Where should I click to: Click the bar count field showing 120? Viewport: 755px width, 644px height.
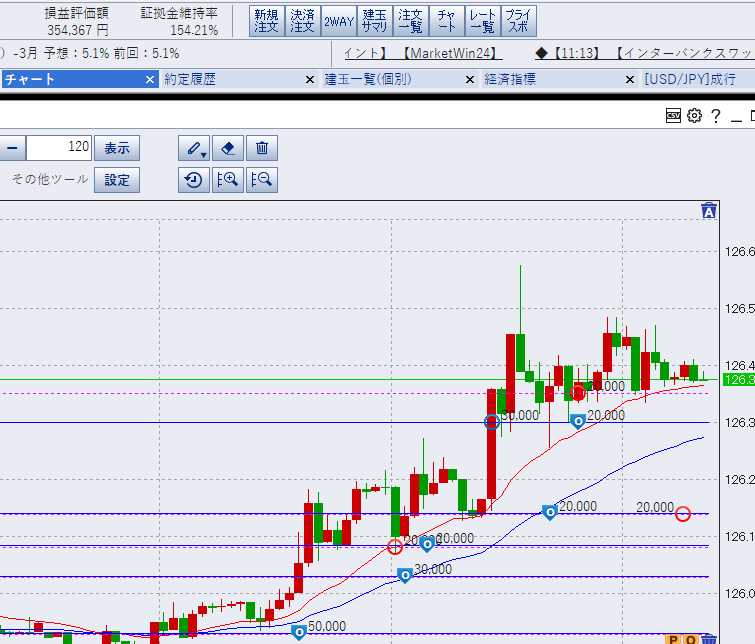(x=59, y=148)
